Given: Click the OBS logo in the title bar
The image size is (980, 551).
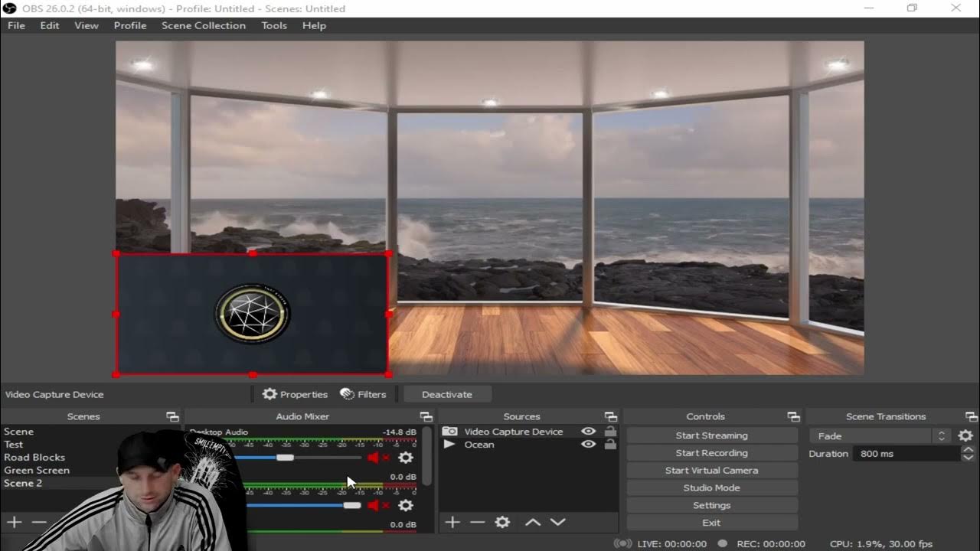Looking at the screenshot, I should pos(9,8).
